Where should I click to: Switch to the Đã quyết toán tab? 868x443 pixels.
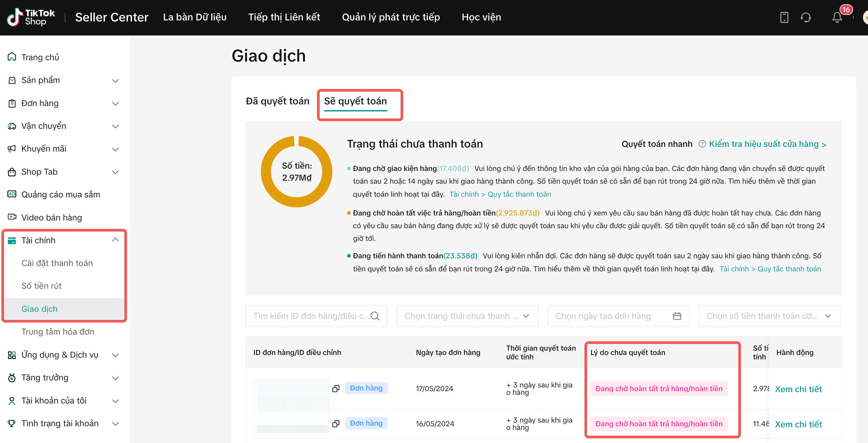pos(277,101)
